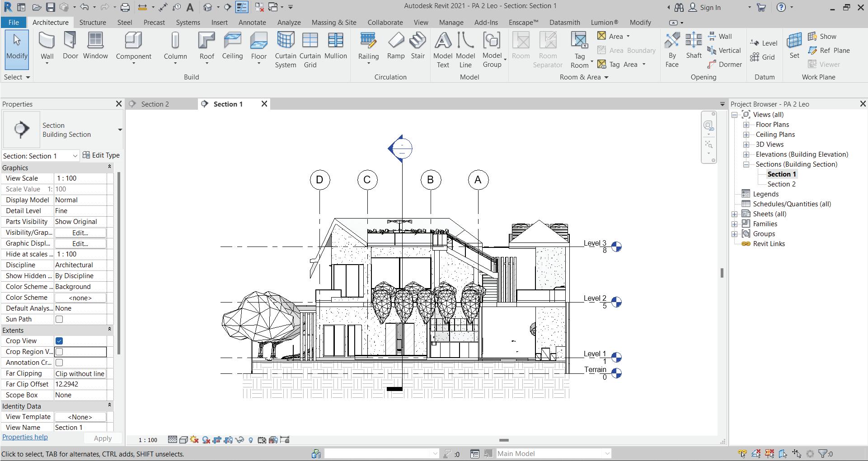Screen dimensions: 868x461
Task: Click the Properties panel vertical scrollbar
Action: [x=119, y=262]
